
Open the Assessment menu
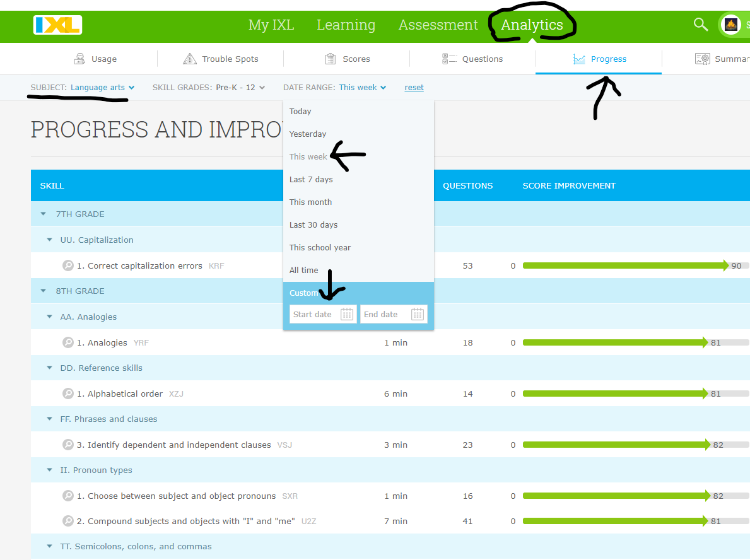(x=438, y=25)
